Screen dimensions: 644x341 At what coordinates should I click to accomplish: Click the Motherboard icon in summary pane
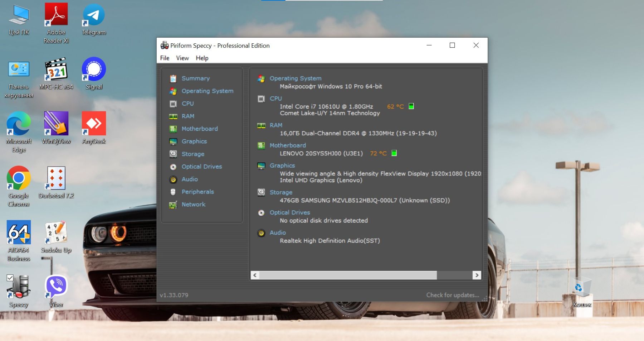261,145
